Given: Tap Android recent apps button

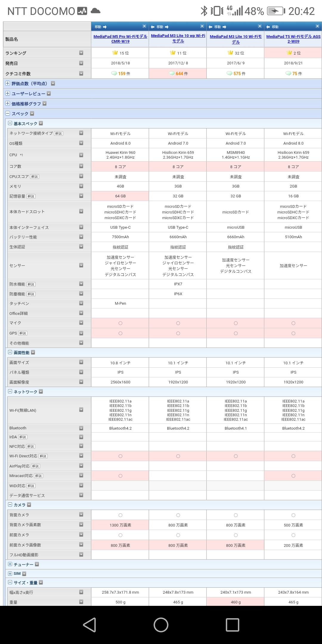Looking at the screenshot, I should click(x=233, y=625).
